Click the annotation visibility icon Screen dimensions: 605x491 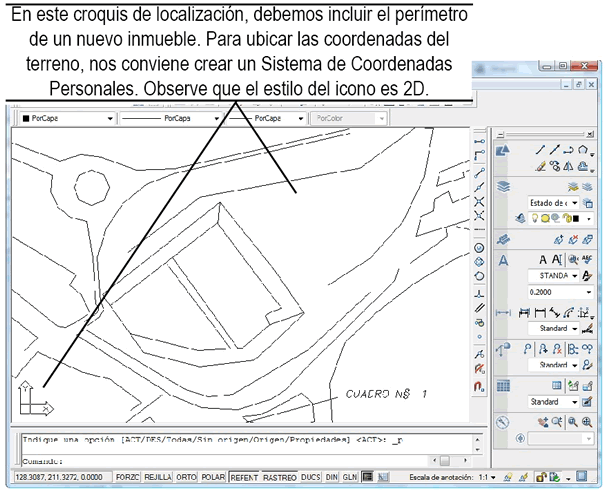508,478
